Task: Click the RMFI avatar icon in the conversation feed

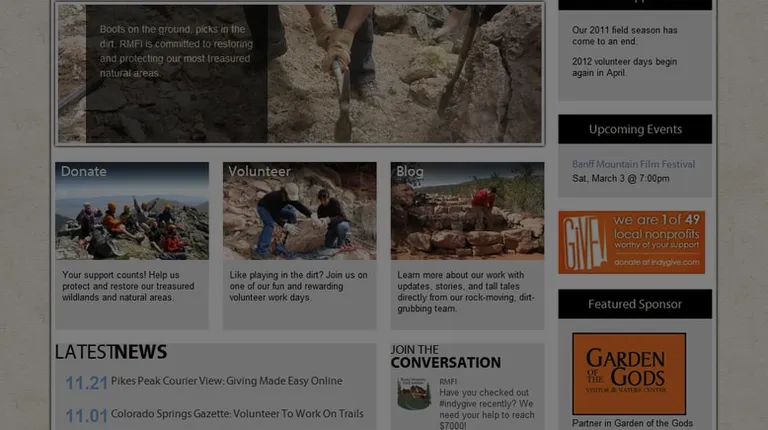Action: pyautogui.click(x=413, y=393)
